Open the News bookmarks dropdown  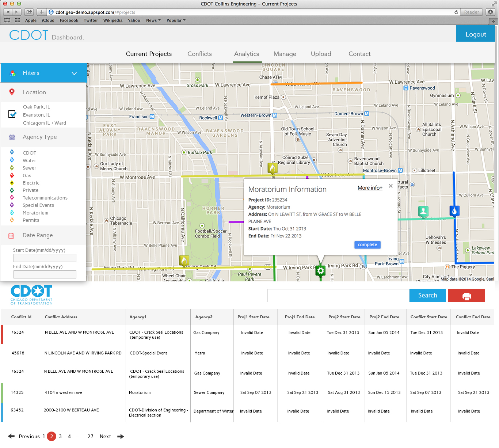(x=153, y=20)
